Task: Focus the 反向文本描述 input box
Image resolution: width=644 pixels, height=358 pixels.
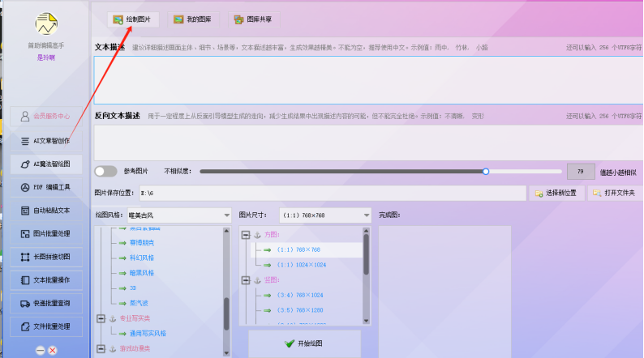Action: [368, 143]
